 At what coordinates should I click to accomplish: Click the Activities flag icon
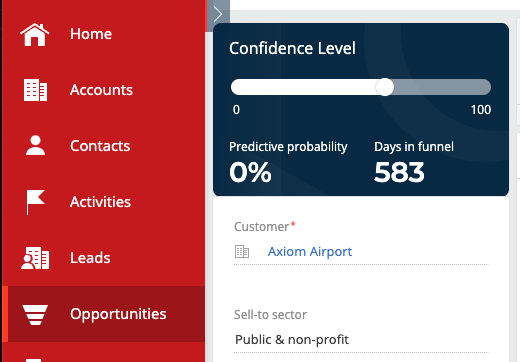point(35,202)
